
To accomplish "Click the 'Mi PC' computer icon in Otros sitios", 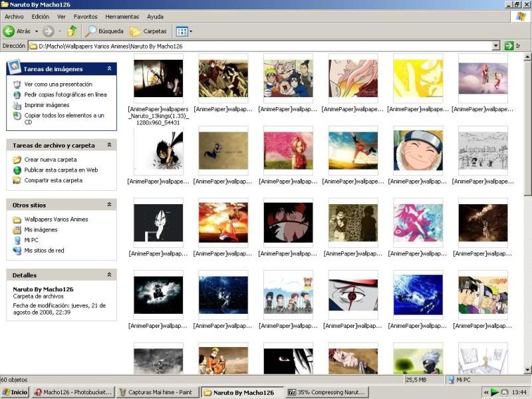I will coord(17,240).
